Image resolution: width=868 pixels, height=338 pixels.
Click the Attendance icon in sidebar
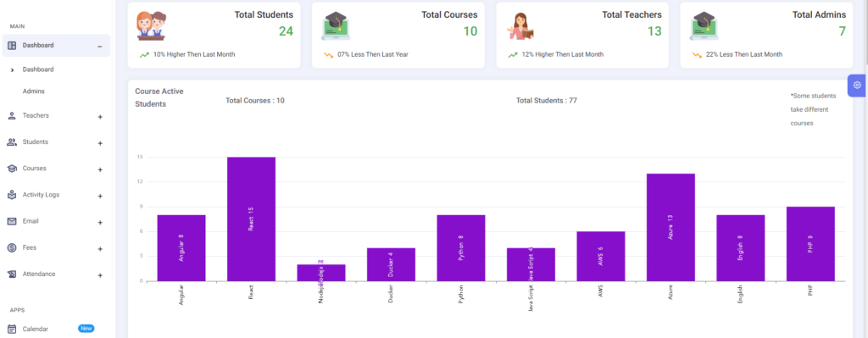[x=12, y=274]
